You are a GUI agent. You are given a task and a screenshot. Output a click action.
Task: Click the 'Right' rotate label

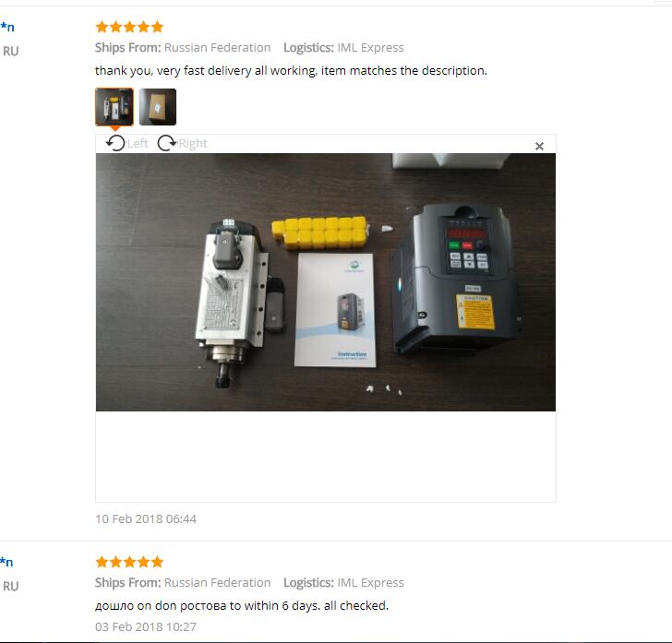coord(193,144)
